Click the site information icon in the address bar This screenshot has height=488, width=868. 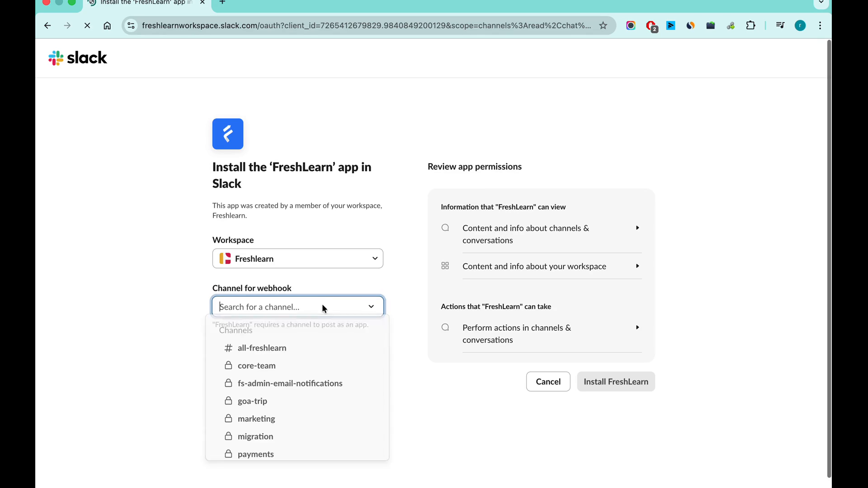point(131,26)
